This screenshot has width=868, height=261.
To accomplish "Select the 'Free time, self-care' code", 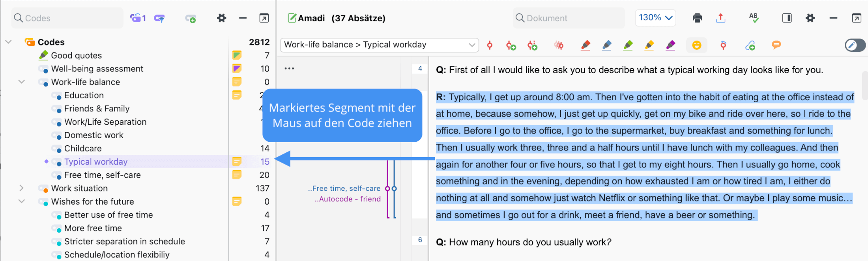I will click(x=102, y=175).
